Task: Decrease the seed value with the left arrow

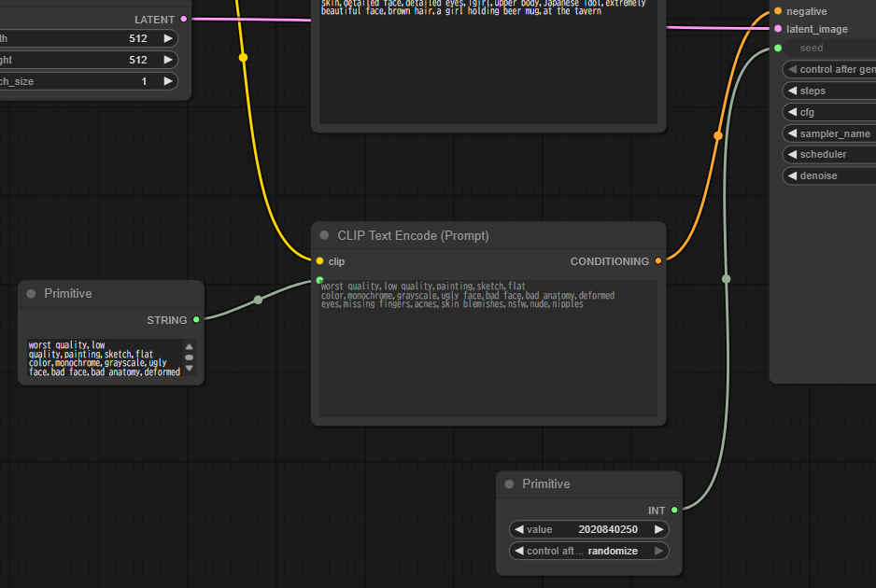Action: pyautogui.click(x=519, y=529)
